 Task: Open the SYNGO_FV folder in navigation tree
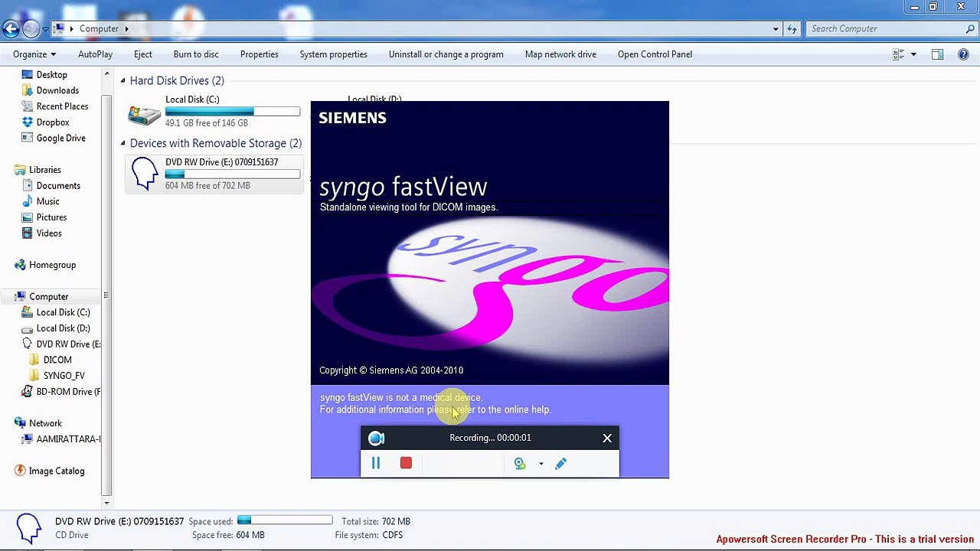[x=64, y=376]
